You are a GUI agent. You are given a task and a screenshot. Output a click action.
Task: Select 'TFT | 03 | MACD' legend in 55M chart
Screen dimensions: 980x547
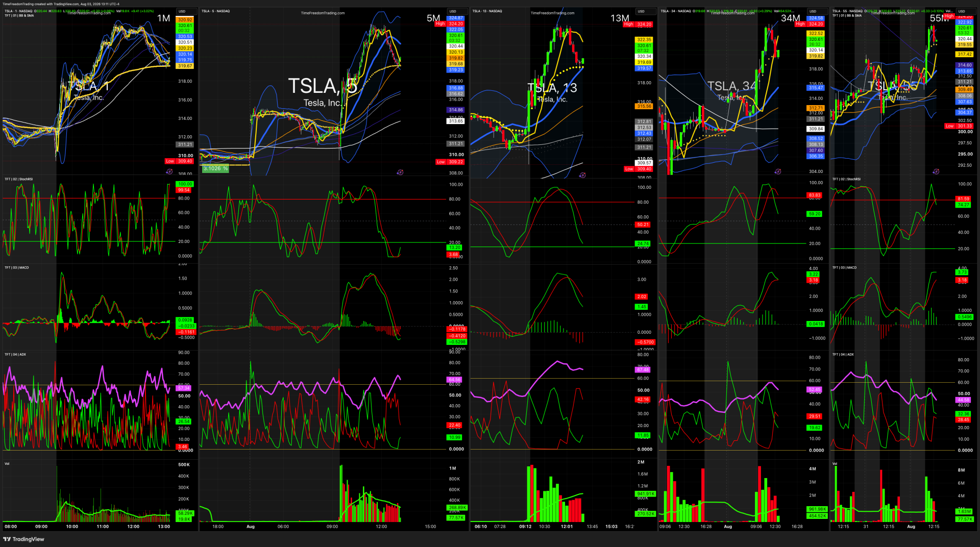844,267
